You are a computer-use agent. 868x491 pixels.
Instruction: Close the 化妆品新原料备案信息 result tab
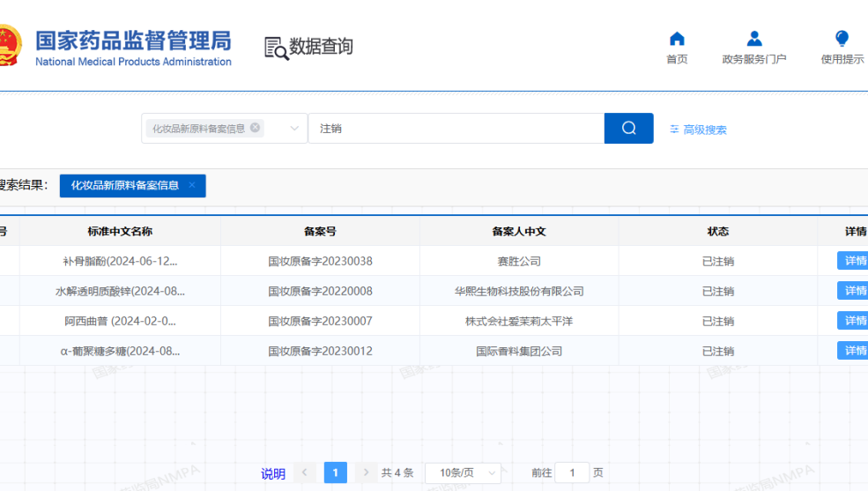pyautogui.click(x=192, y=185)
